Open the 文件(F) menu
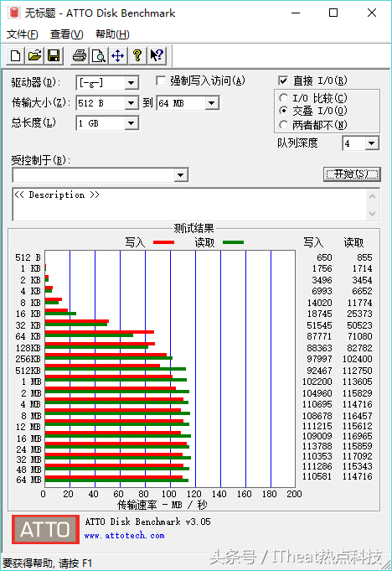392x571 pixels. coord(22,34)
